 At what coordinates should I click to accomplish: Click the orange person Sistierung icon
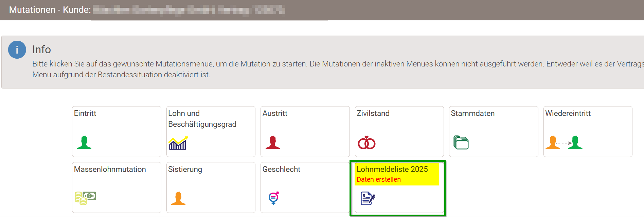(x=178, y=198)
